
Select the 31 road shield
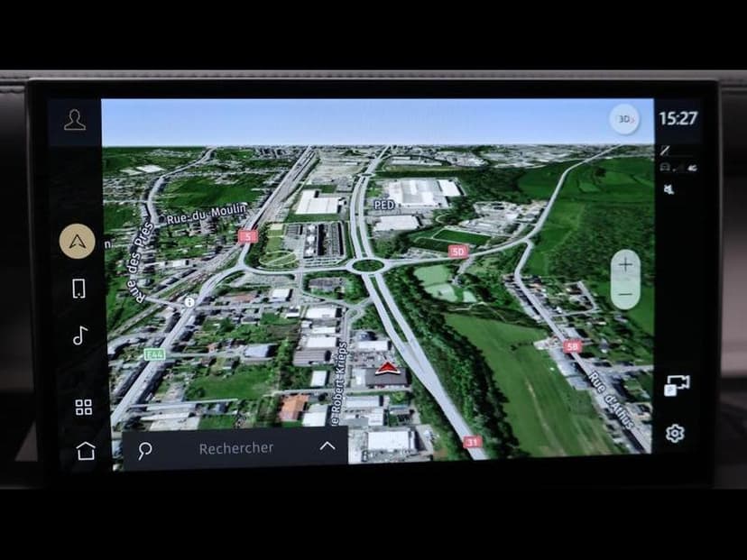click(472, 443)
